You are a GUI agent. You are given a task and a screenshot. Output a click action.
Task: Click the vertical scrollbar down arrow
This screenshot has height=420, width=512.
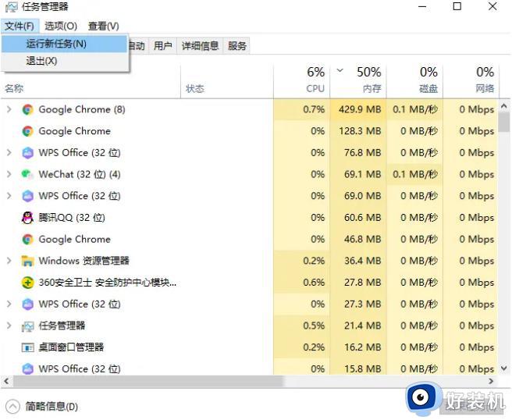click(x=504, y=368)
